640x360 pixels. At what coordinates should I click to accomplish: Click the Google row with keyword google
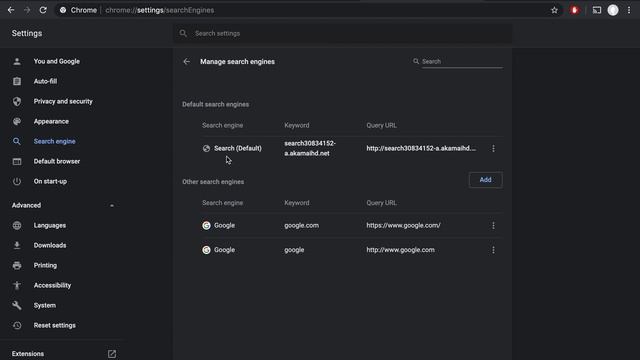point(351,250)
